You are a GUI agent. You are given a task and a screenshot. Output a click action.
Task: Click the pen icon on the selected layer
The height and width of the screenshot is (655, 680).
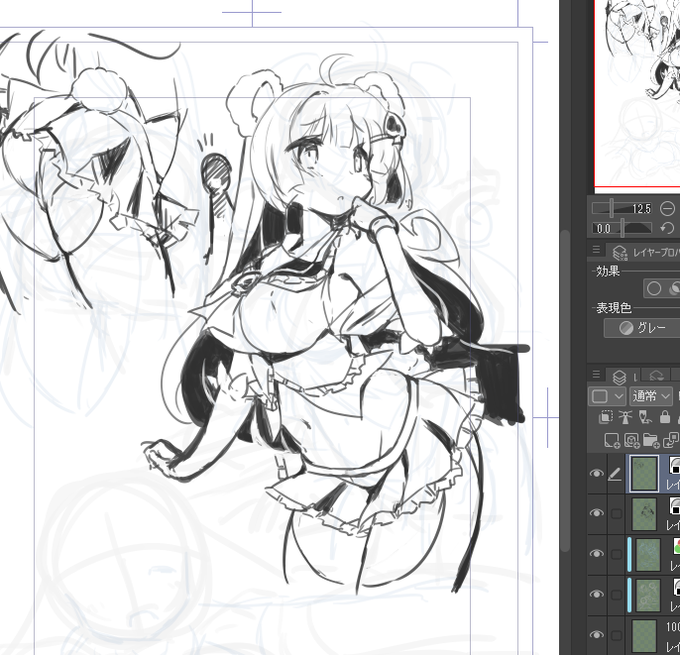pyautogui.click(x=615, y=475)
